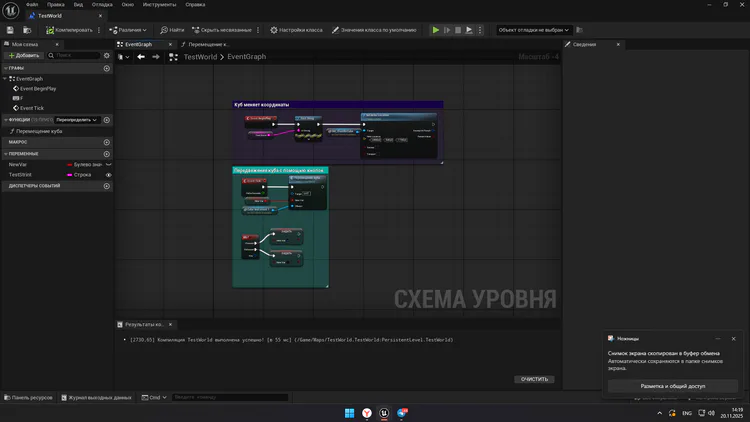Select the Event BeginPlay item
The image size is (750, 422).
38,89
